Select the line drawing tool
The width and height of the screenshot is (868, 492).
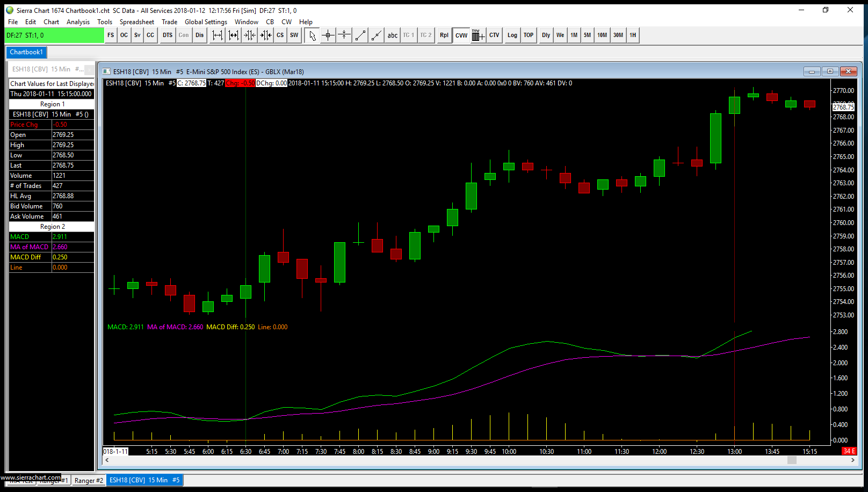tap(360, 35)
